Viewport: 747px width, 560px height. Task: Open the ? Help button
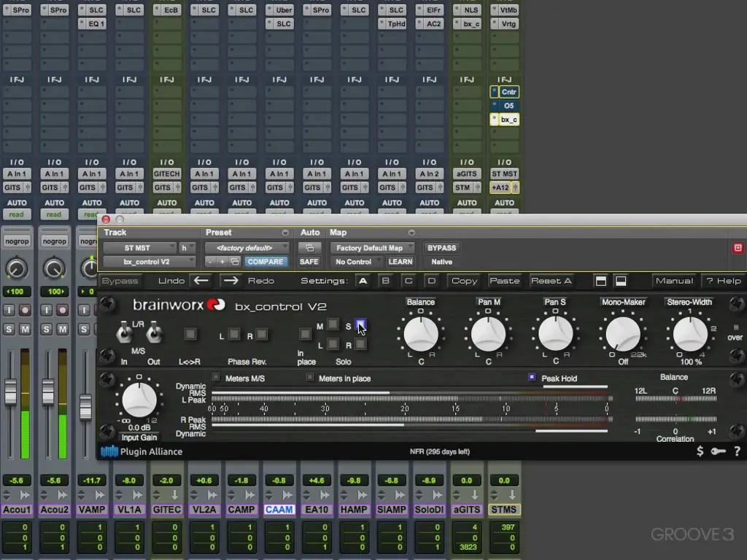tap(724, 281)
